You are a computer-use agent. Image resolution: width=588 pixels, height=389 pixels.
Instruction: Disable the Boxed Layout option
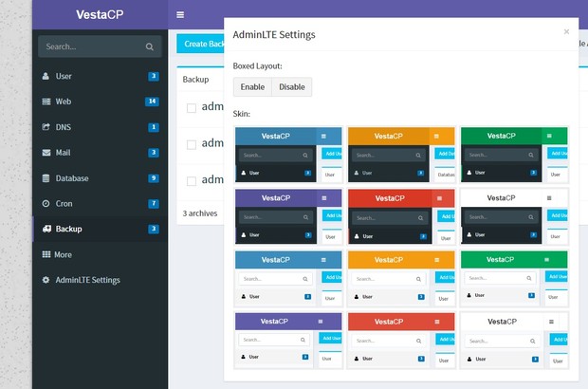pyautogui.click(x=292, y=87)
